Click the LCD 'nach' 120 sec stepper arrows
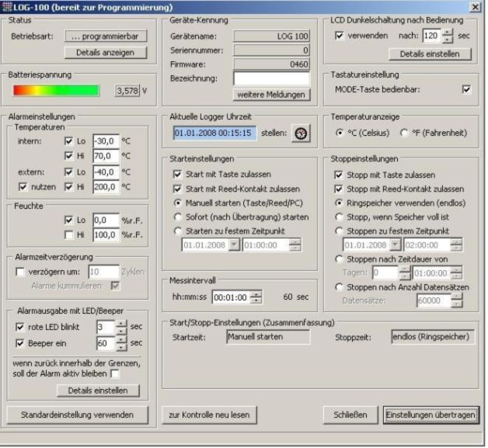 click(x=448, y=36)
